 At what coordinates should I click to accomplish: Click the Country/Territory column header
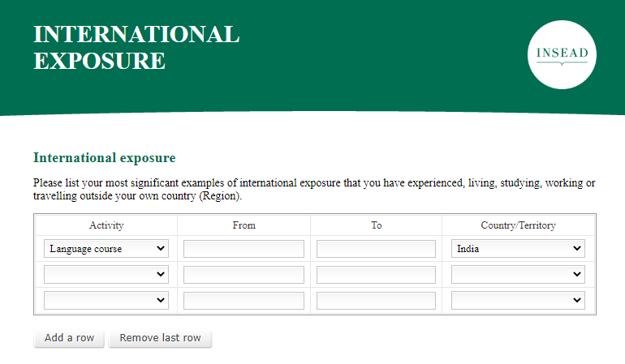click(x=518, y=225)
